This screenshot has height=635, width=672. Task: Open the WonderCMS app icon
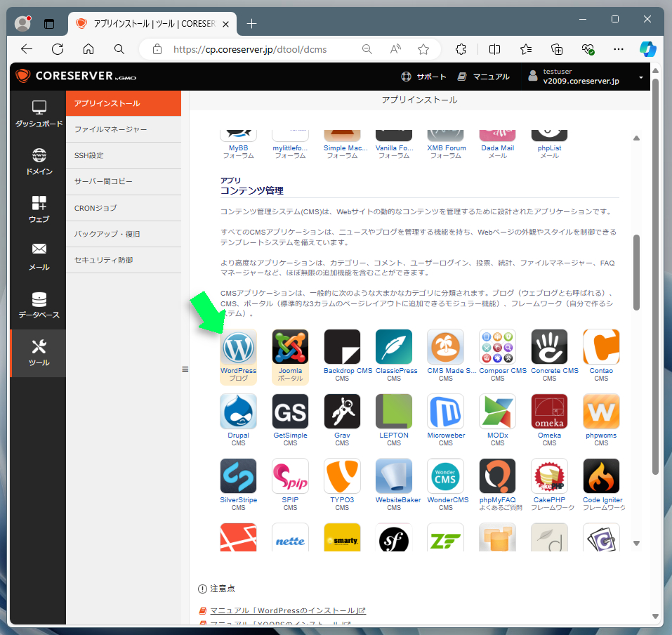[x=446, y=476]
